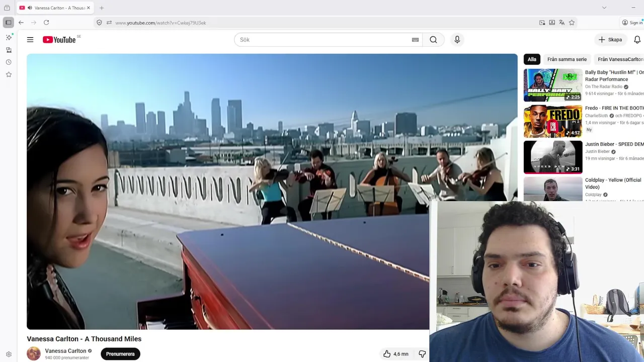Open Coldplay Yellow video thumbnail
Screen dimensions: 644x362
[x=553, y=189]
